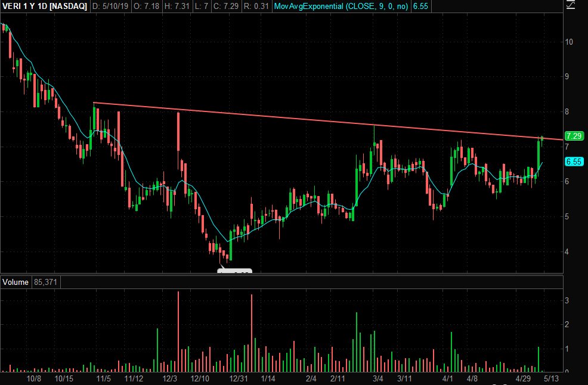This screenshot has height=385, width=588.
Task: Select the Volume panel label
Action: coord(16,282)
